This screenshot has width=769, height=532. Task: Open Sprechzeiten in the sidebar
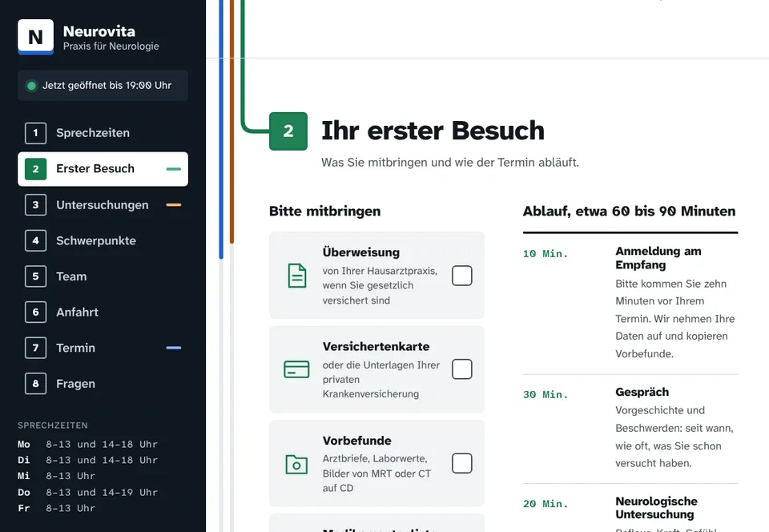click(x=103, y=133)
